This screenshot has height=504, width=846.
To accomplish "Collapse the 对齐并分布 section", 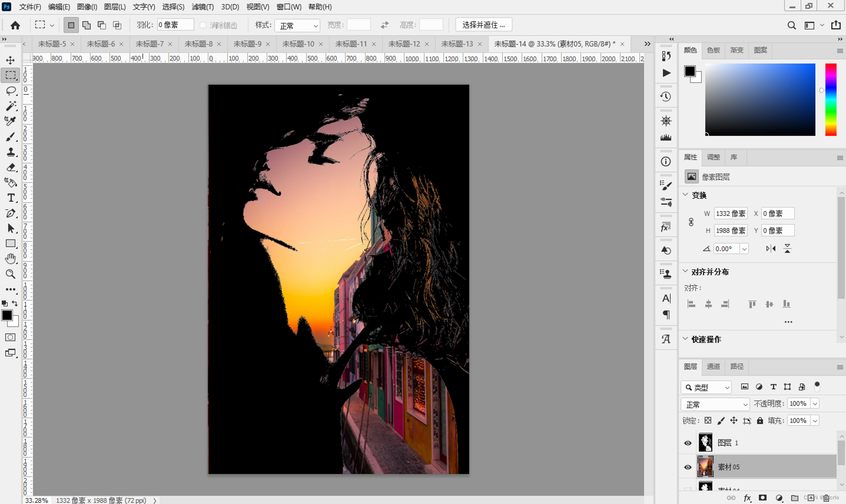I will [x=685, y=272].
